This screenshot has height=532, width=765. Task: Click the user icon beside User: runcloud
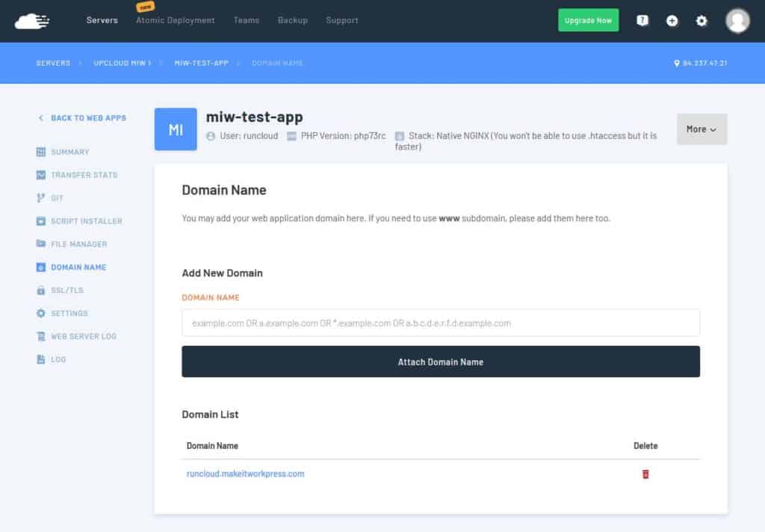coord(211,136)
